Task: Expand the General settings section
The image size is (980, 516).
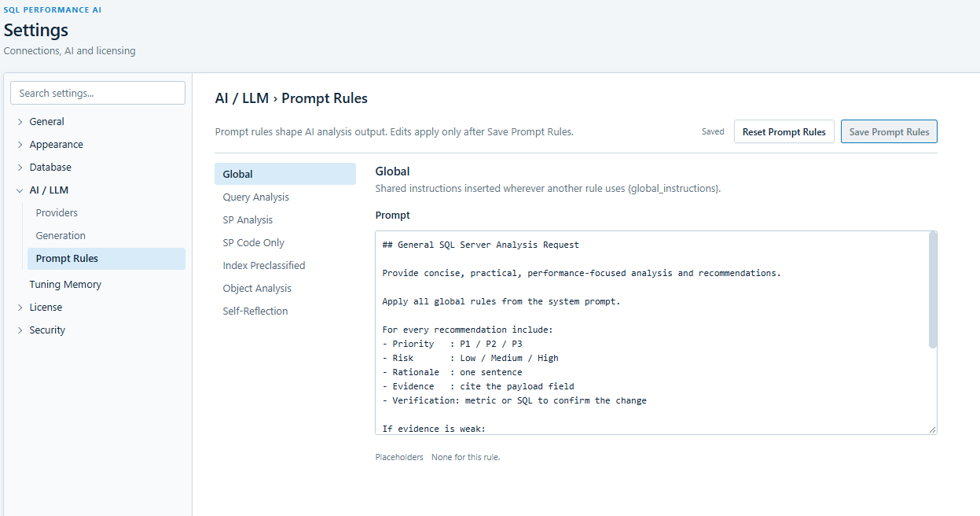Action: click(20, 122)
